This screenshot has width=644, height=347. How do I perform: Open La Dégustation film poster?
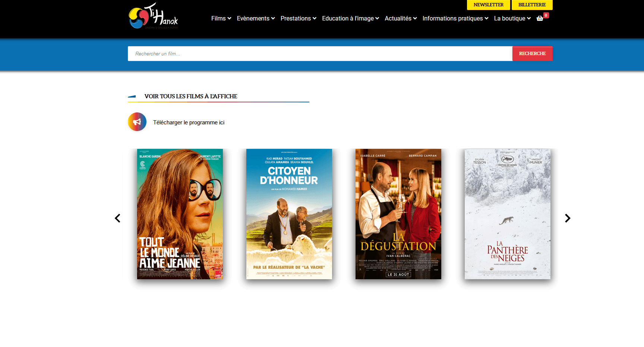coord(398,214)
